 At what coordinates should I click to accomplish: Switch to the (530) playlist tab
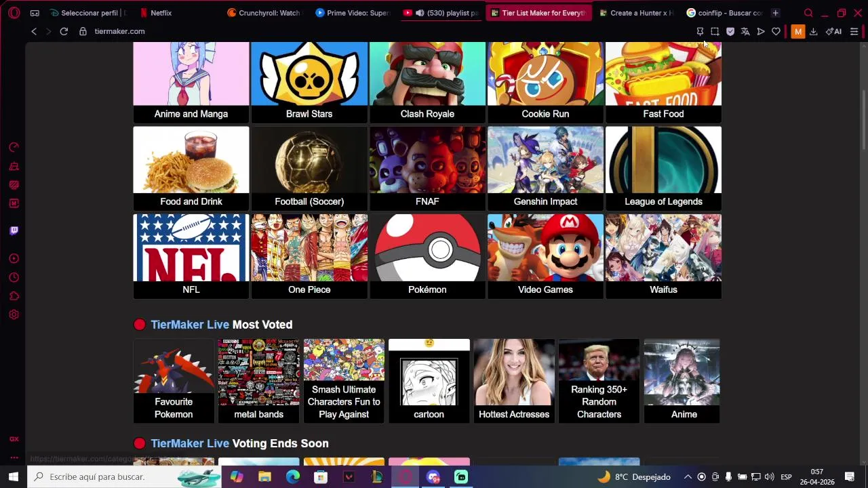pos(441,13)
